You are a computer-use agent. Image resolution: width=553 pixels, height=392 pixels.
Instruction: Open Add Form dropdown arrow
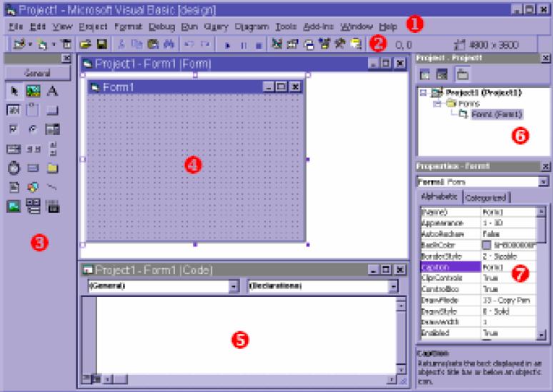click(x=54, y=45)
